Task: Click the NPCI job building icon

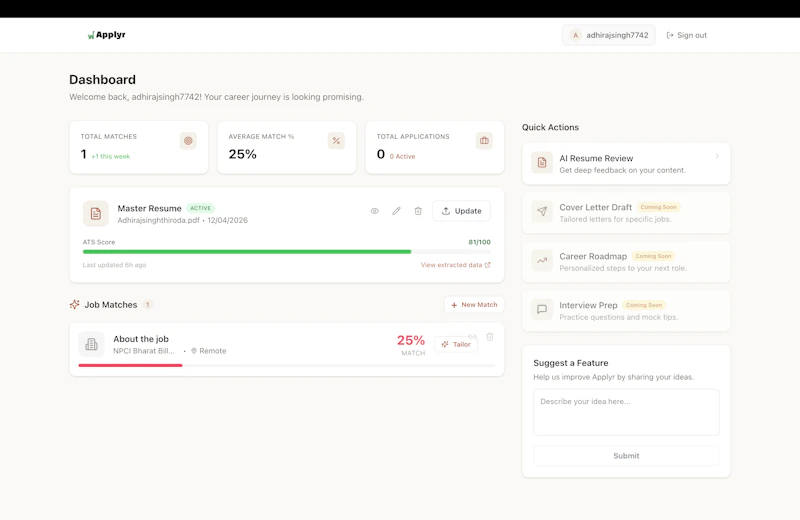Action: [91, 344]
